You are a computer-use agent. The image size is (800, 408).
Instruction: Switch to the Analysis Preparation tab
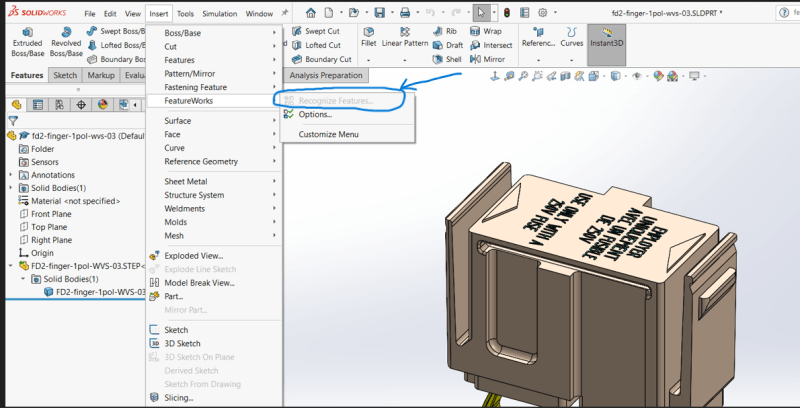[326, 75]
